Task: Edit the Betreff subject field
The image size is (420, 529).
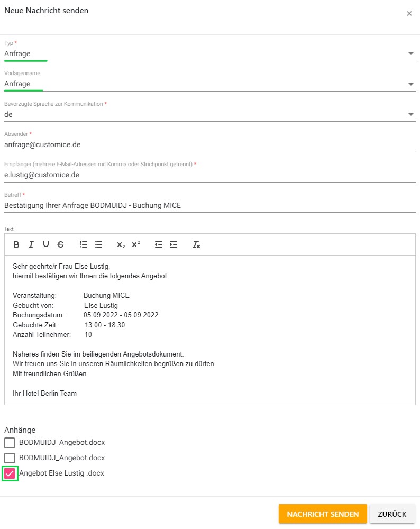Action: (x=210, y=205)
